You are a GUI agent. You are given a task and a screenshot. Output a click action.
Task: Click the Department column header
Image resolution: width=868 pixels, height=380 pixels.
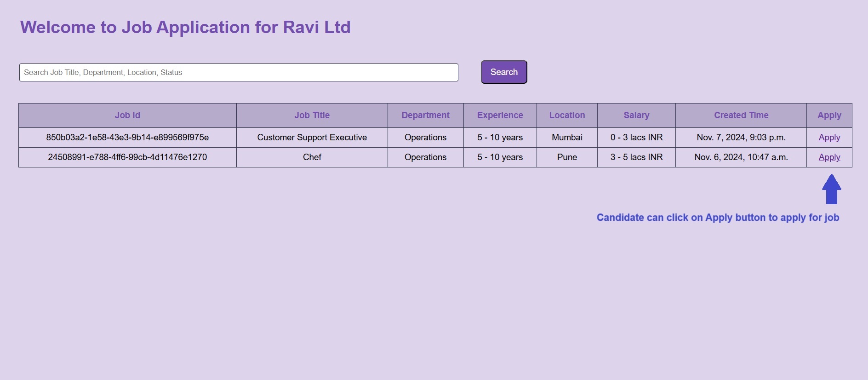point(425,115)
